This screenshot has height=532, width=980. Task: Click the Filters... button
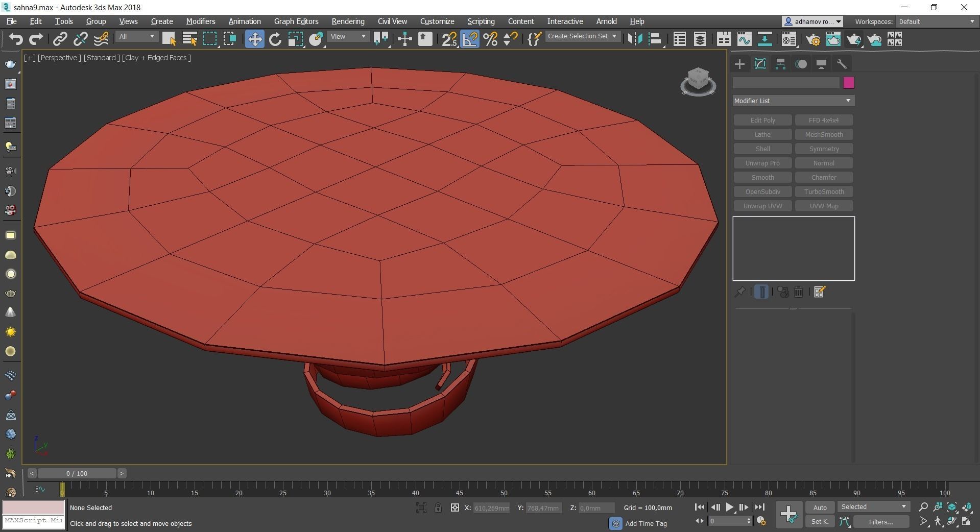[881, 522]
